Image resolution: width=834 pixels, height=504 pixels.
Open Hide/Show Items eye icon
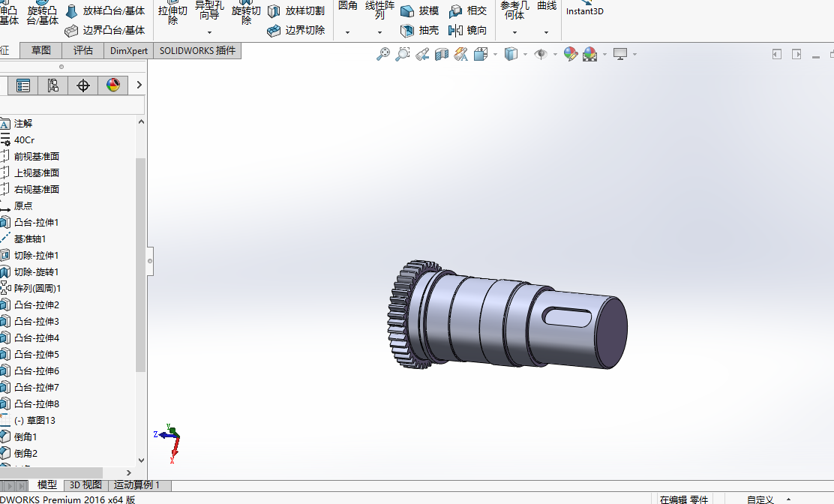coord(541,54)
